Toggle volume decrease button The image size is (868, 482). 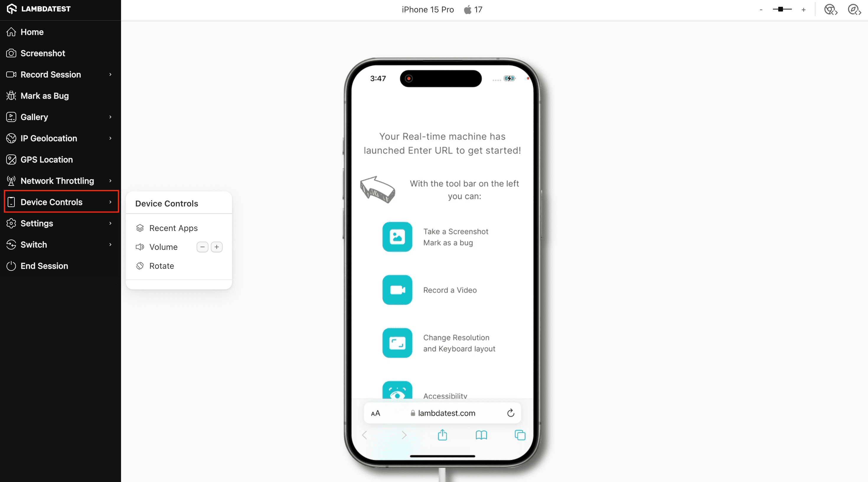pos(202,246)
